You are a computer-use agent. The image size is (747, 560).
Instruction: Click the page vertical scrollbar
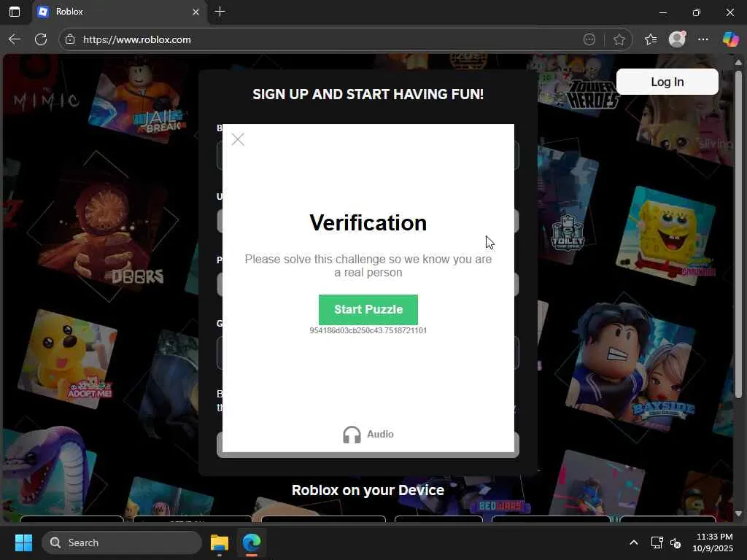coord(738,234)
